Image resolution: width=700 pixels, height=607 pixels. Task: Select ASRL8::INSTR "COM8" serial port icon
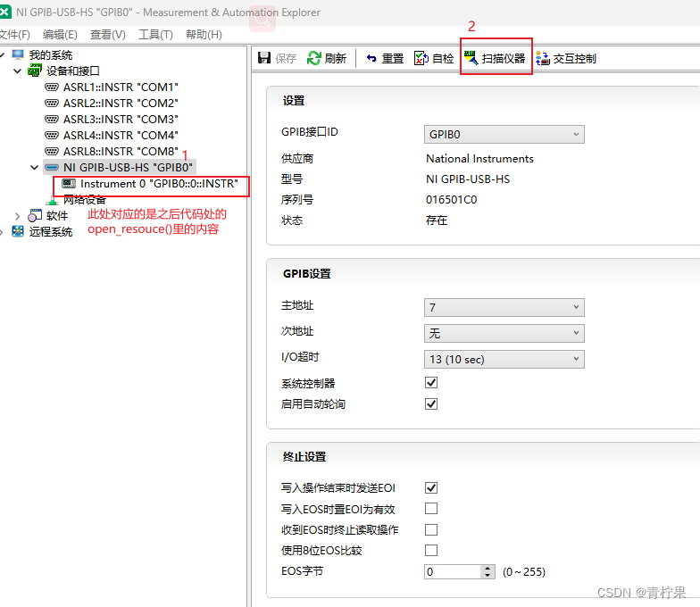pyautogui.click(x=52, y=151)
